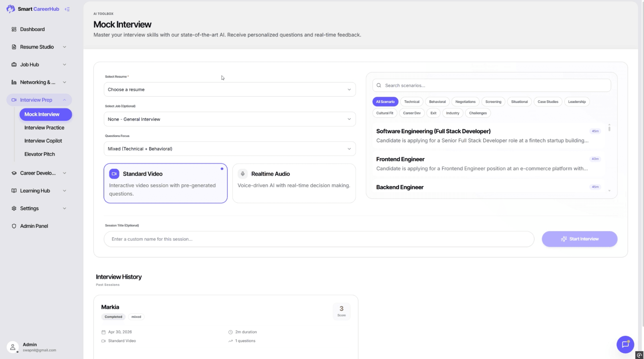This screenshot has width=644, height=359.
Task: Click the search magnifier icon in scenarios
Action: (379, 85)
